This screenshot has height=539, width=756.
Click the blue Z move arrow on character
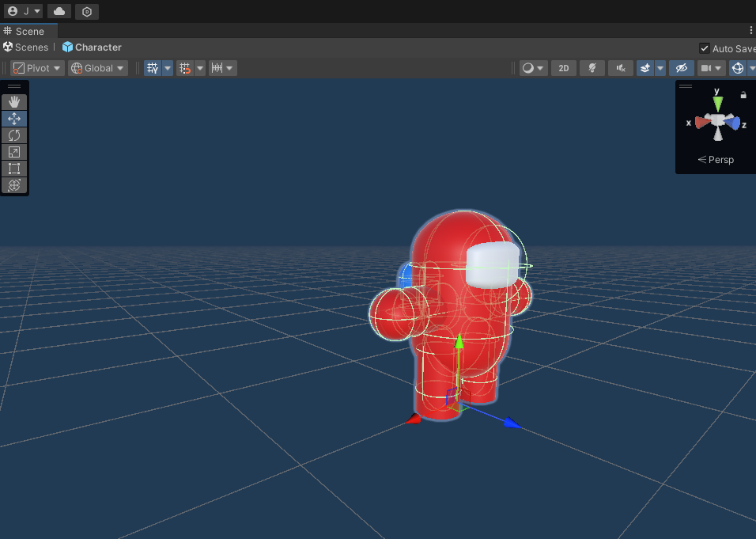512,423
